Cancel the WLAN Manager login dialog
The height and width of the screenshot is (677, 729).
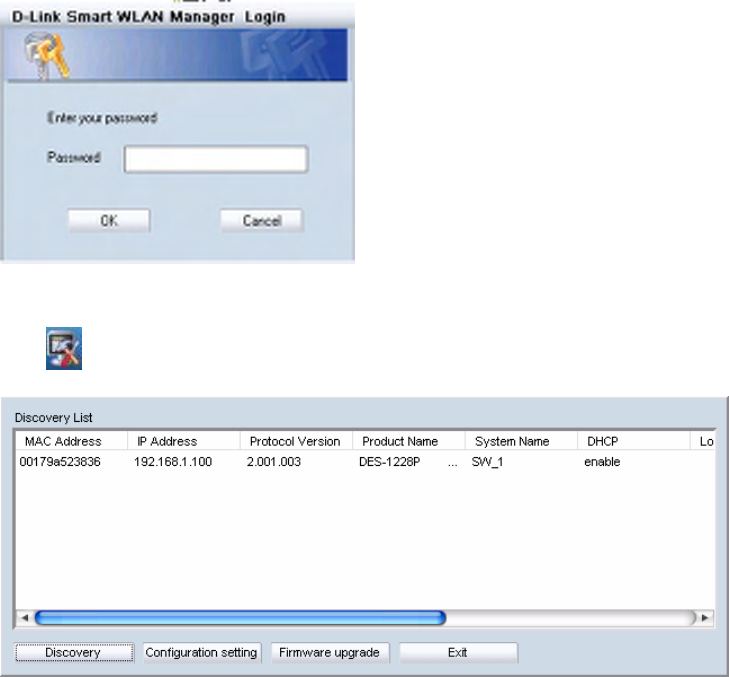click(x=262, y=220)
